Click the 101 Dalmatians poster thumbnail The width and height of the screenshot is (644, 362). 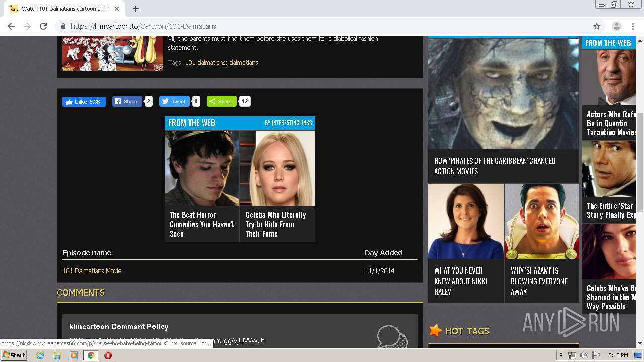point(113,53)
